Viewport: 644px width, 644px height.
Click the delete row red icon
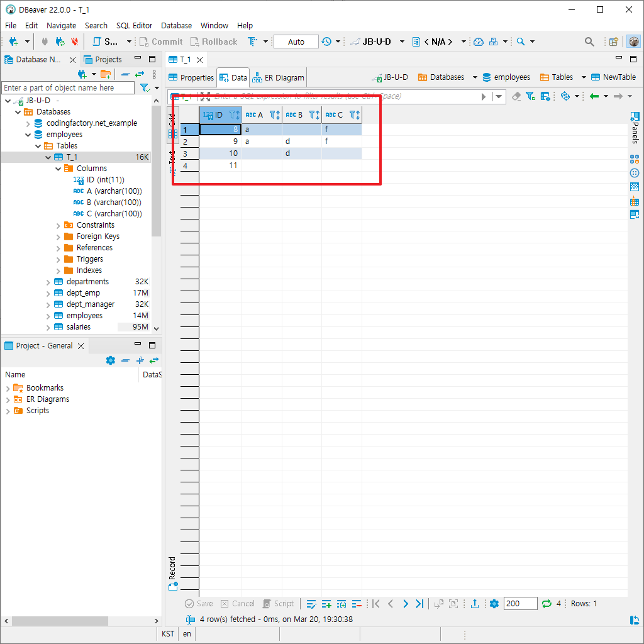coord(357,604)
